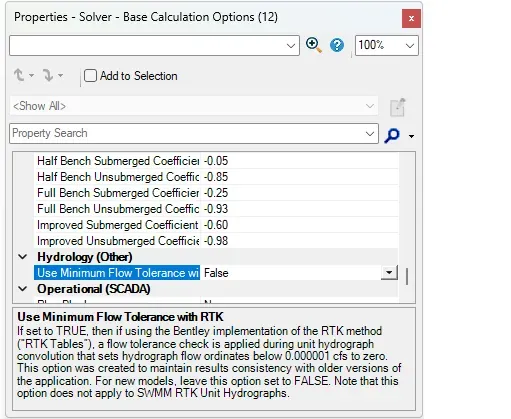Open the forward arrow history dropdown
Screen dimensions: 511x419
click(60, 75)
